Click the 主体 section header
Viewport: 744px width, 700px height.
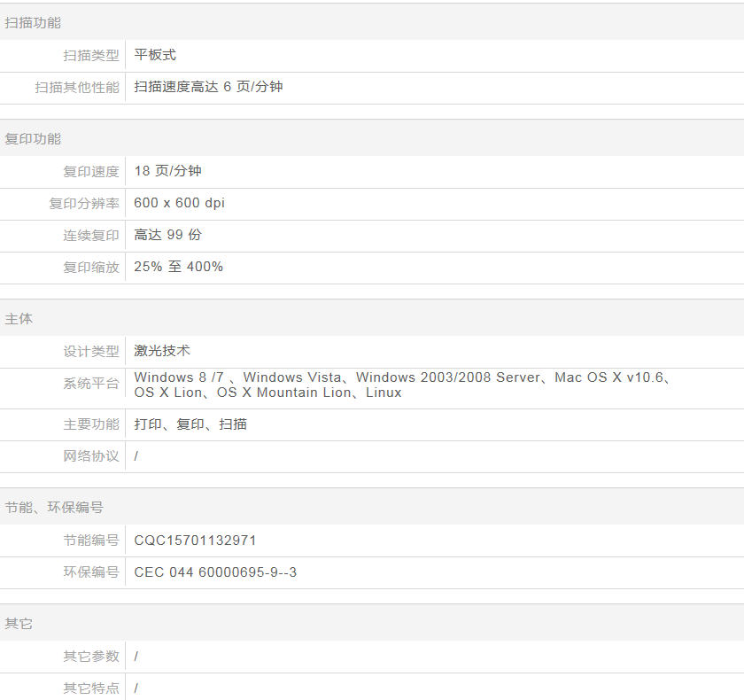click(x=19, y=319)
